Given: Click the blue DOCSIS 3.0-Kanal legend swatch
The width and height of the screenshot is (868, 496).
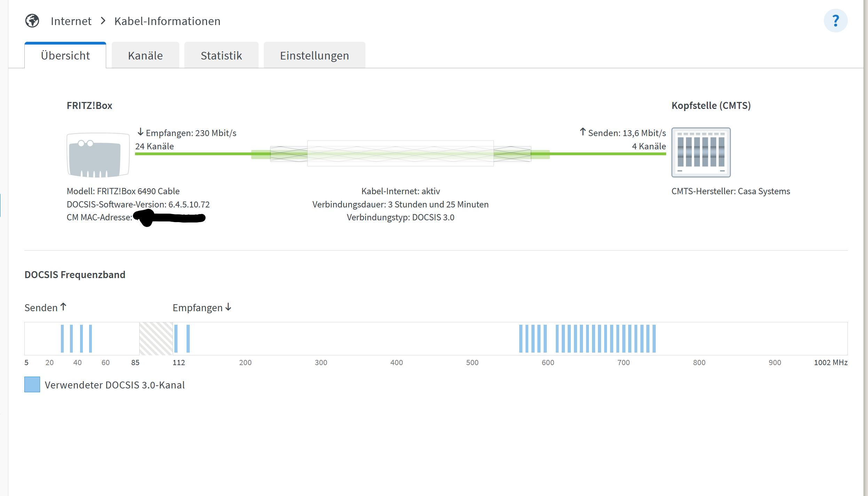Looking at the screenshot, I should [32, 384].
